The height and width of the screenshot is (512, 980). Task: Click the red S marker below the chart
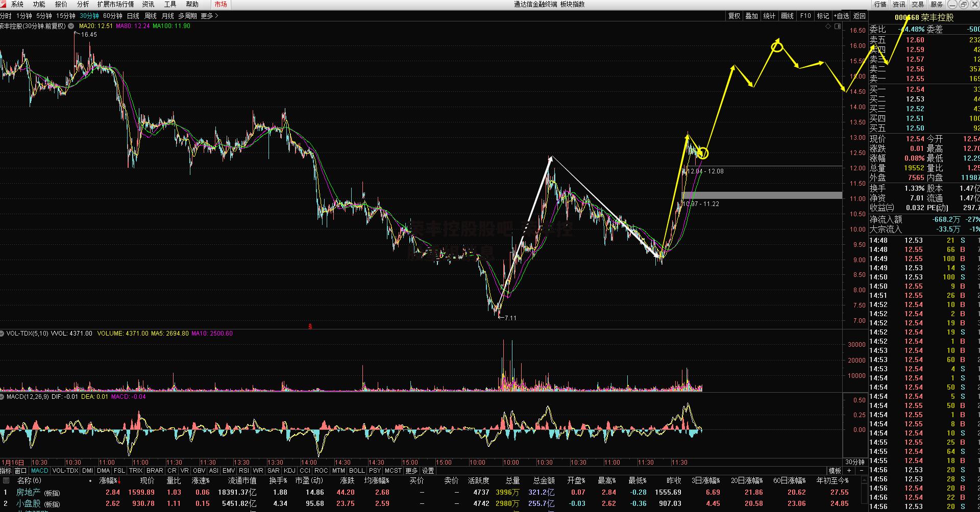click(x=310, y=326)
